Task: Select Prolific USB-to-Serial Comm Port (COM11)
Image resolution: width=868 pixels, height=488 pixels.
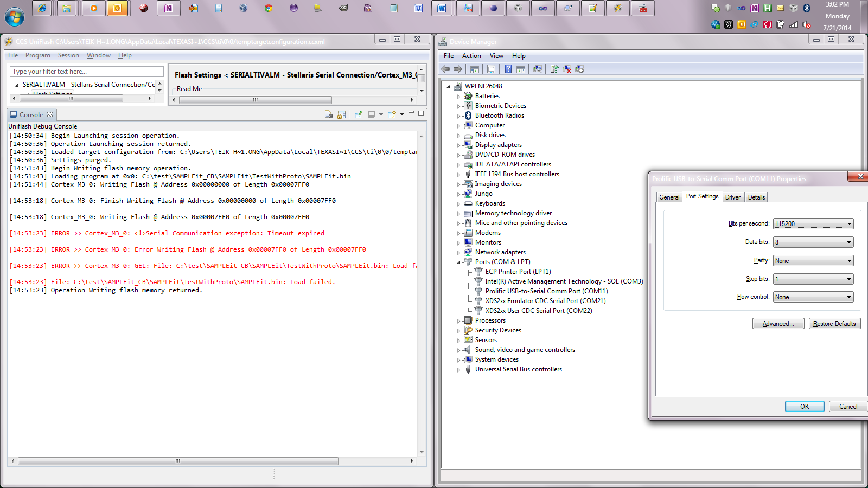Action: 546,291
